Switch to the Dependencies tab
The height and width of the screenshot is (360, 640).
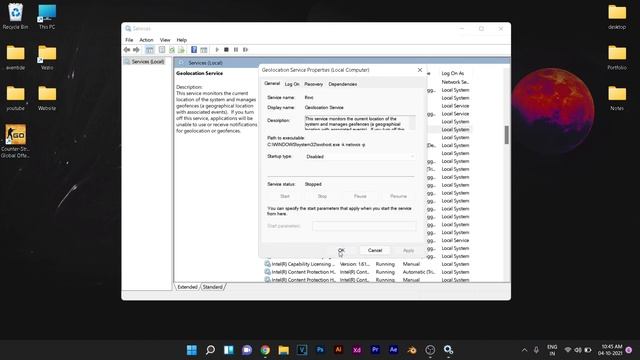(342, 84)
